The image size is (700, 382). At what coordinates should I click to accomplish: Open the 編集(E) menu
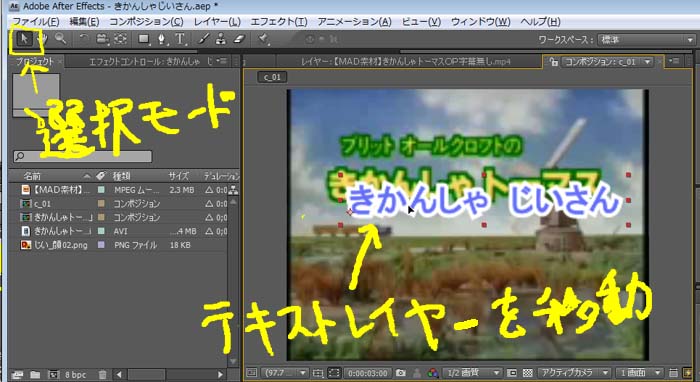tap(84, 21)
